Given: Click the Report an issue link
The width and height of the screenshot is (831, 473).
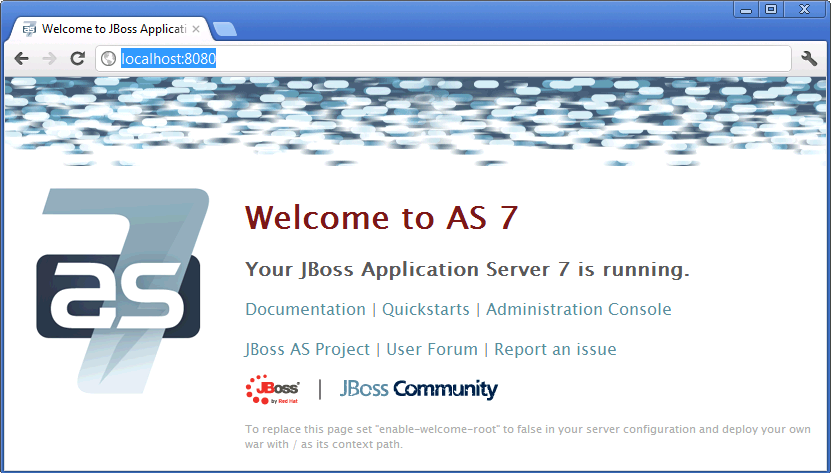Looking at the screenshot, I should point(555,350).
